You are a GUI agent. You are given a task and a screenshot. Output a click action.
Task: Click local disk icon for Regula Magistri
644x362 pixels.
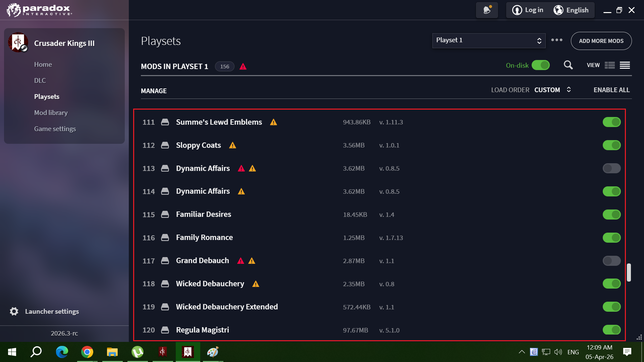pyautogui.click(x=165, y=330)
